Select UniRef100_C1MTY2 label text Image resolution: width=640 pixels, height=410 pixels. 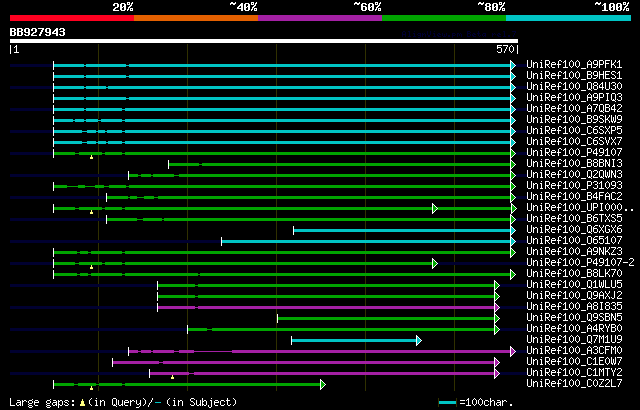[574, 373]
